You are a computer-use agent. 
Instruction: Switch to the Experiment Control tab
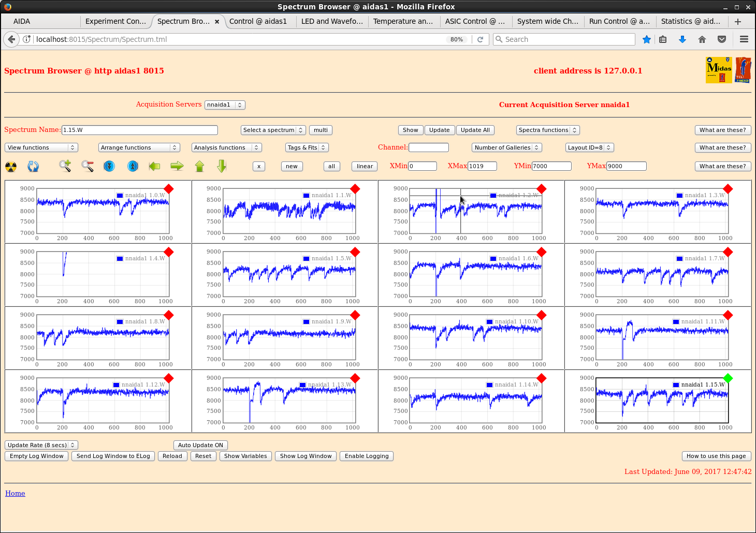click(x=116, y=21)
